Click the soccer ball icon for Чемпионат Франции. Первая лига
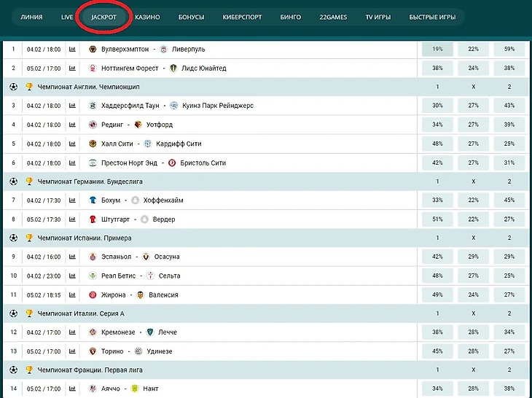This screenshot has height=398, width=532. pyautogui.click(x=13, y=370)
